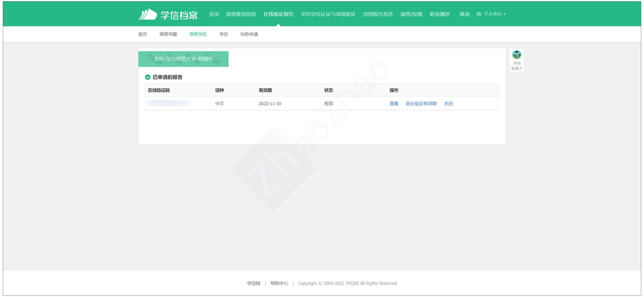The image size is (644, 297).
Task: Expand the 个人中心 dropdown menu
Action: coord(493,14)
